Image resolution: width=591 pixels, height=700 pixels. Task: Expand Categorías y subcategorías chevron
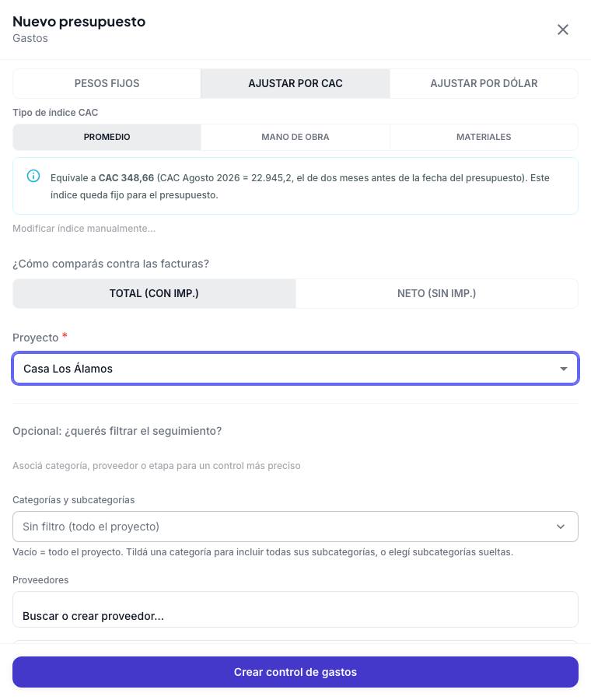coord(561,527)
